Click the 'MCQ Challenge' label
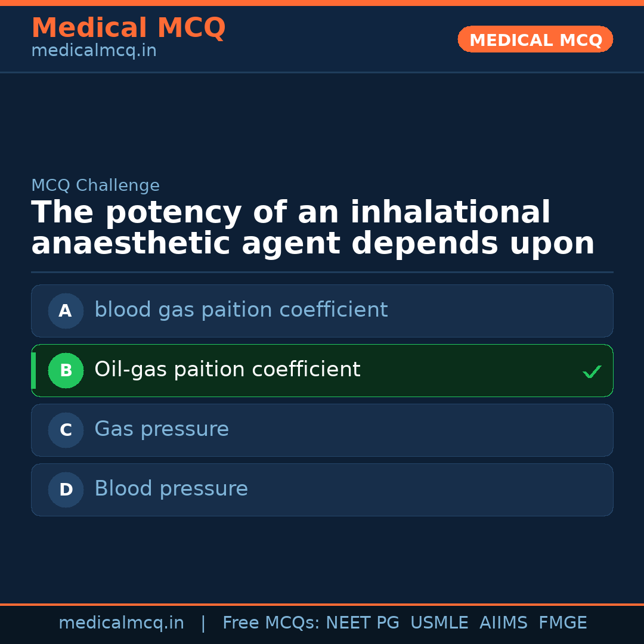Image resolution: width=644 pixels, height=644 pixels. (95, 185)
